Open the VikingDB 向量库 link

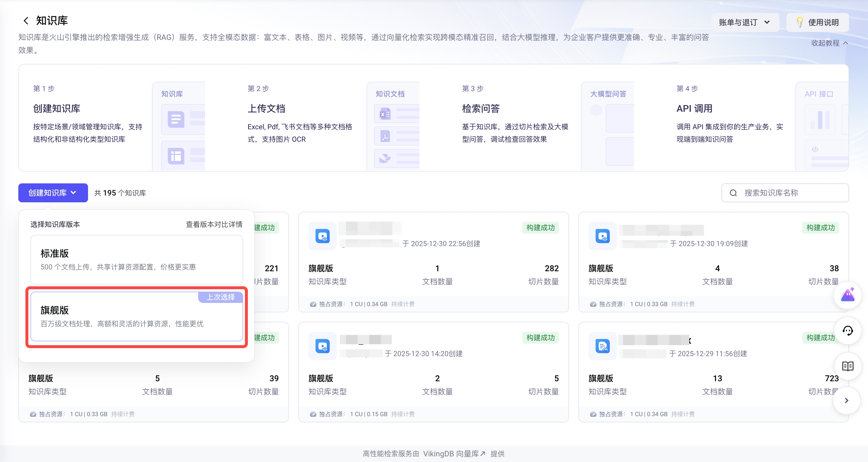coord(454,453)
